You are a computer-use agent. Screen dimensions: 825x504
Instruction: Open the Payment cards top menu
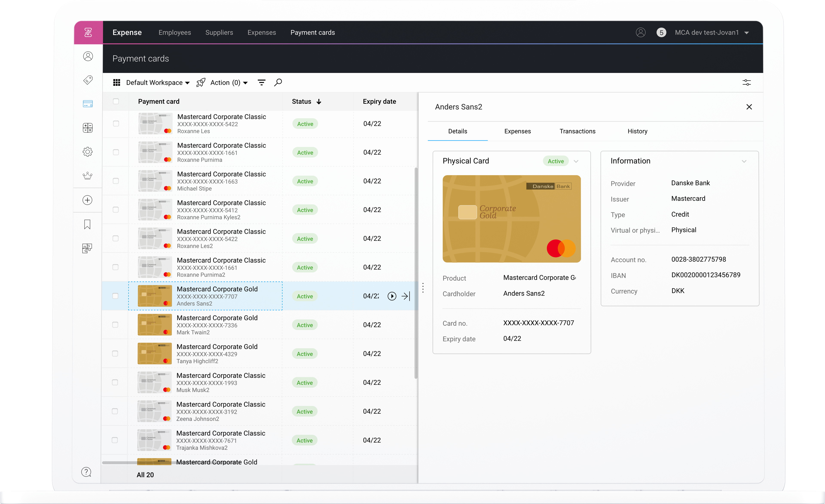tap(313, 32)
